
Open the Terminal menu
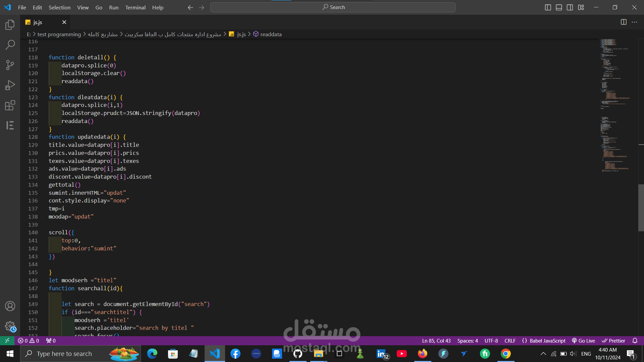pos(135,7)
